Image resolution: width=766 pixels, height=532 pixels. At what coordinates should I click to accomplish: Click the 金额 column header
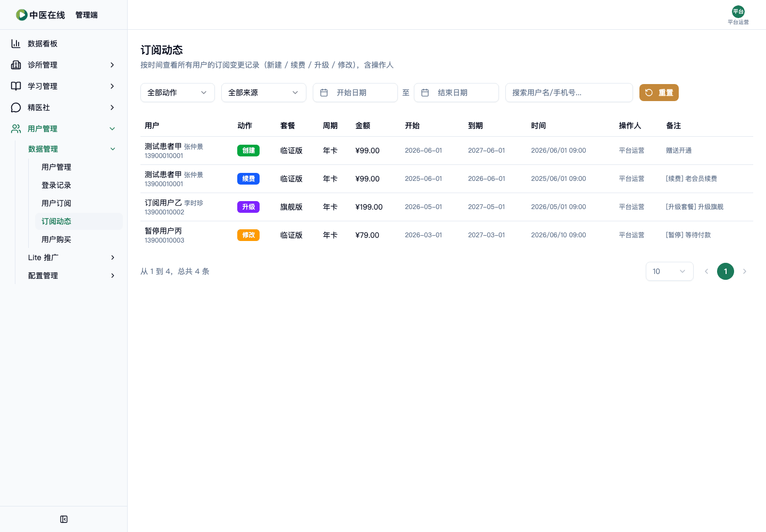363,126
